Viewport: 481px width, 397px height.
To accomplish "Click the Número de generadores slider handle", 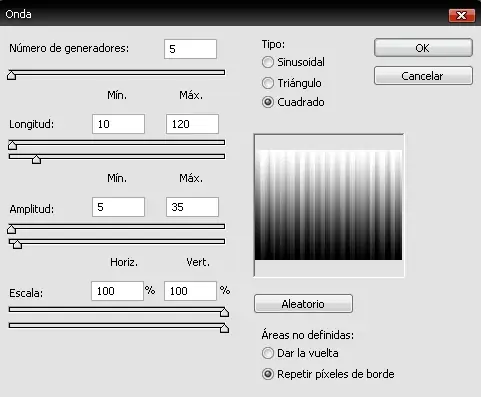I will pos(11,75).
